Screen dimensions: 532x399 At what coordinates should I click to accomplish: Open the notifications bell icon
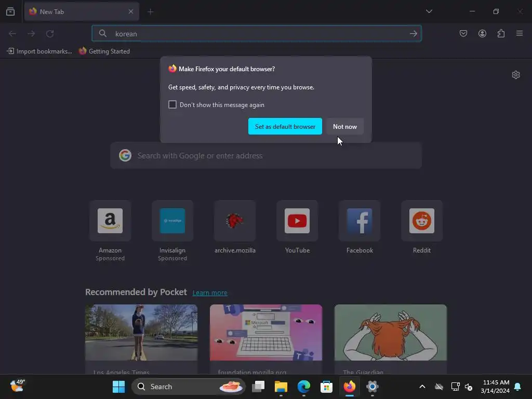pyautogui.click(x=518, y=387)
